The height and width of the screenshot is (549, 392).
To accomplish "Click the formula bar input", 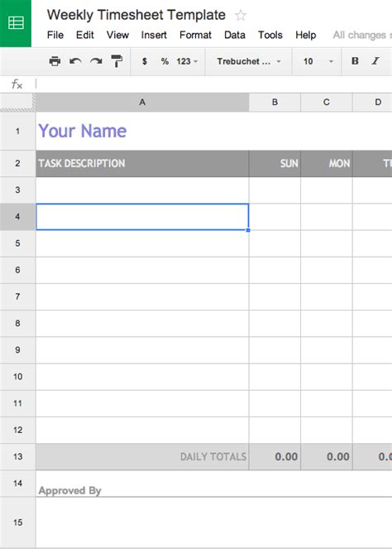I will click(x=213, y=84).
